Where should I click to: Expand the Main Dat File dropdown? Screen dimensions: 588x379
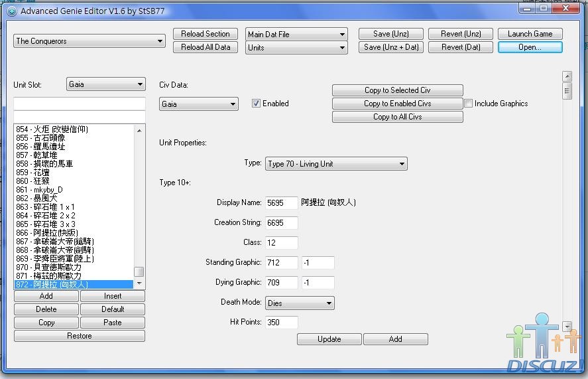[x=296, y=35]
